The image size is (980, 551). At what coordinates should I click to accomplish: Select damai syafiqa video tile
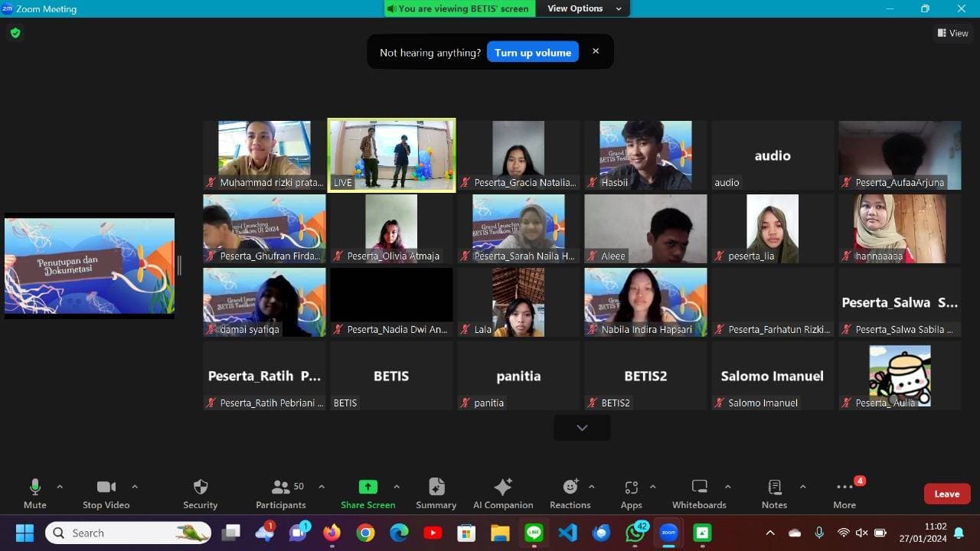(264, 302)
